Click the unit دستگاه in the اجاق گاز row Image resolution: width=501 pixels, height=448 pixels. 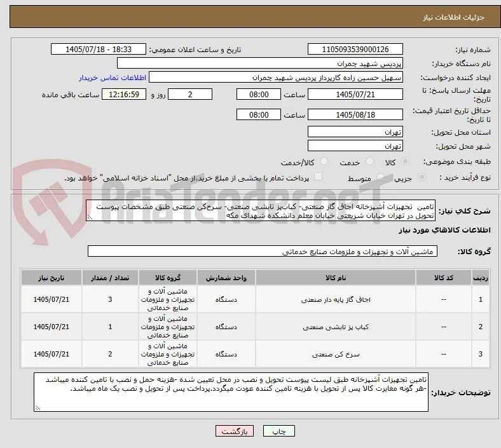[226, 299]
